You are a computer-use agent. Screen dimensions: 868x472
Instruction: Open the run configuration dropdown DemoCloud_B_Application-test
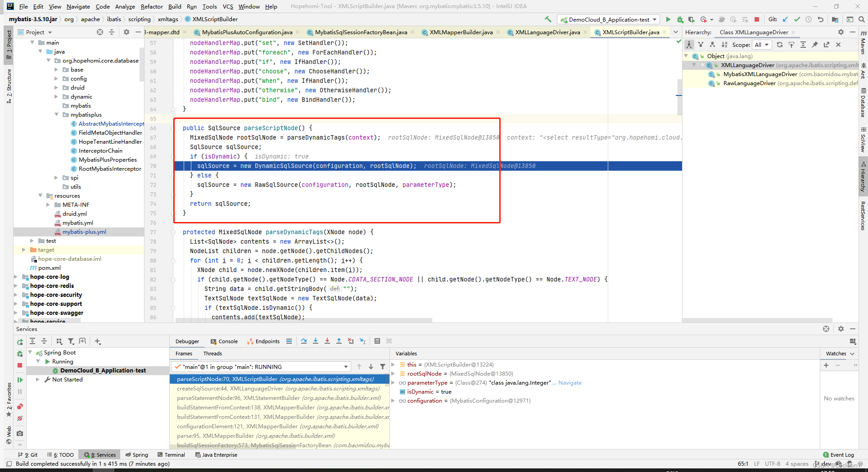609,19
